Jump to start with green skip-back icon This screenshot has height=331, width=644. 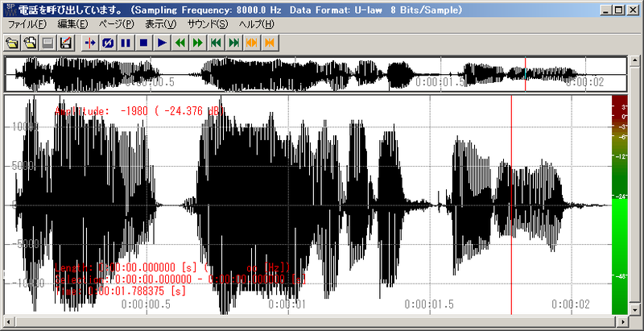tap(215, 42)
